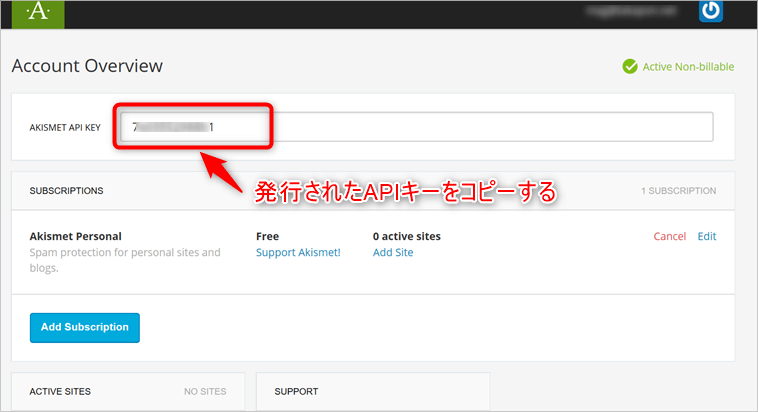Click the blue power sign-out icon
This screenshot has height=412, width=758.
710,11
